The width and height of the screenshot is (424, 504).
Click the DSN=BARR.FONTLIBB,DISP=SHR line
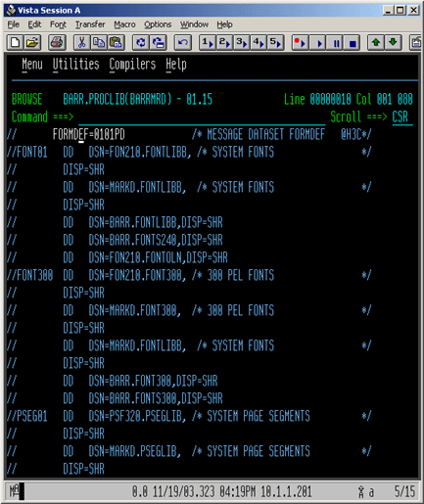pos(156,223)
